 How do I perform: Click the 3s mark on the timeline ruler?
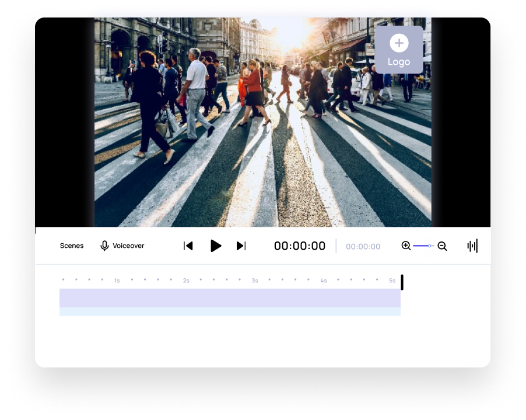point(254,280)
